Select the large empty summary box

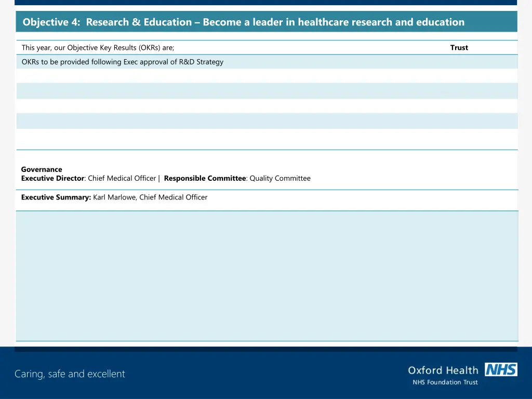click(267, 275)
